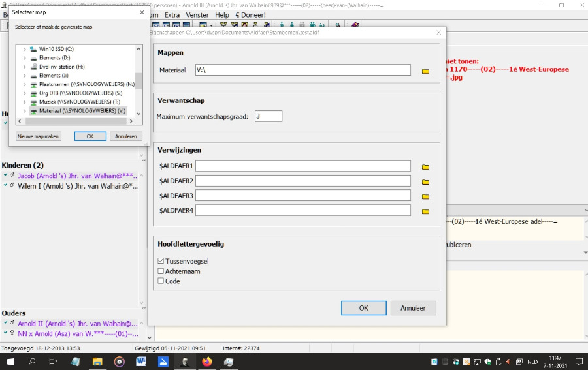Click the folder icon for $ALDFAER3
The width and height of the screenshot is (588, 370).
pos(425,196)
